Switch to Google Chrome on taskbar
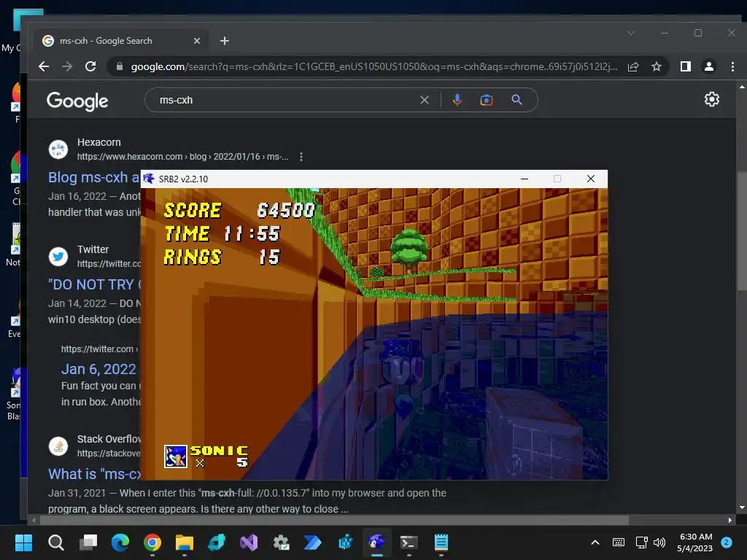 [x=152, y=542]
